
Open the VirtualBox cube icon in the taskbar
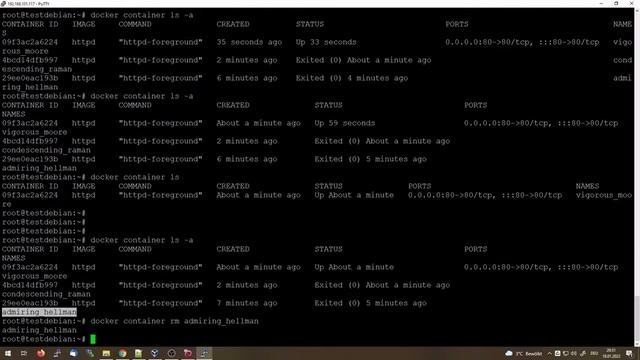click(155, 353)
